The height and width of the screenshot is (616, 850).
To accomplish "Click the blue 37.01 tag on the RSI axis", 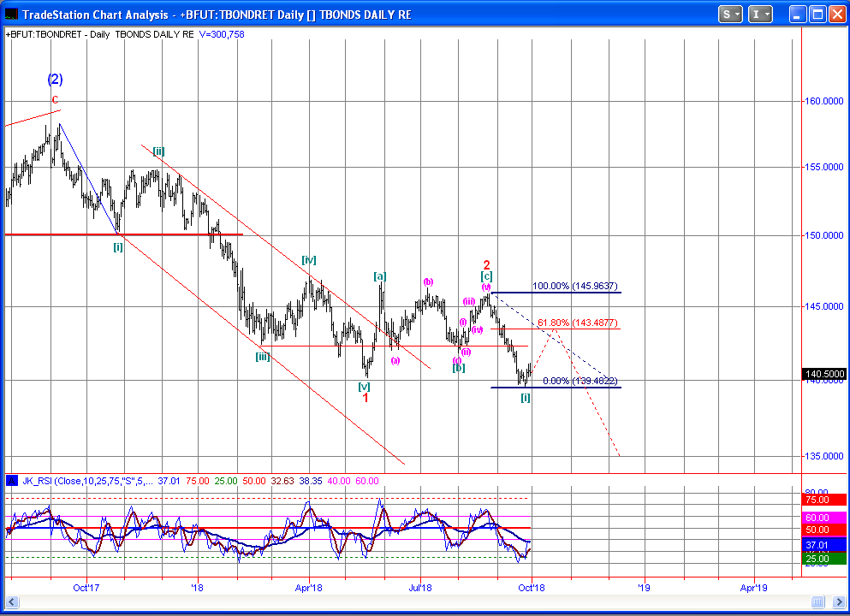I will [x=824, y=545].
